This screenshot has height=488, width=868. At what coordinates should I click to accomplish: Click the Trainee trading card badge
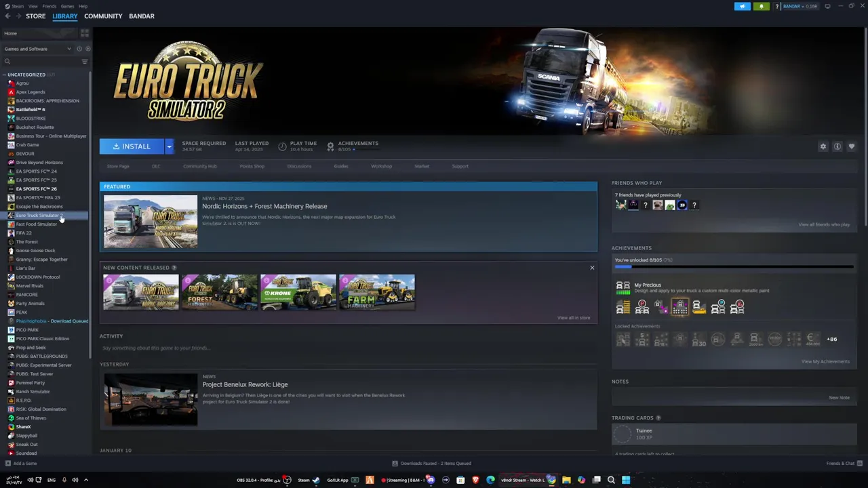[621, 434]
